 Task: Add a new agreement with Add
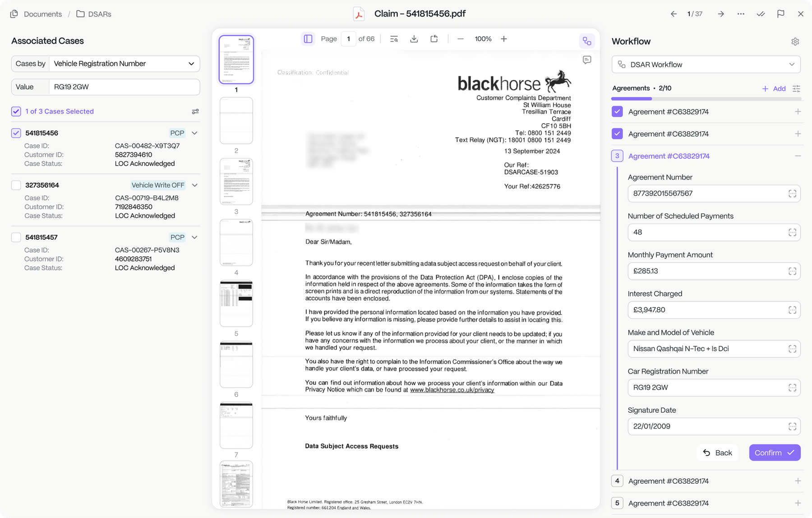point(774,88)
